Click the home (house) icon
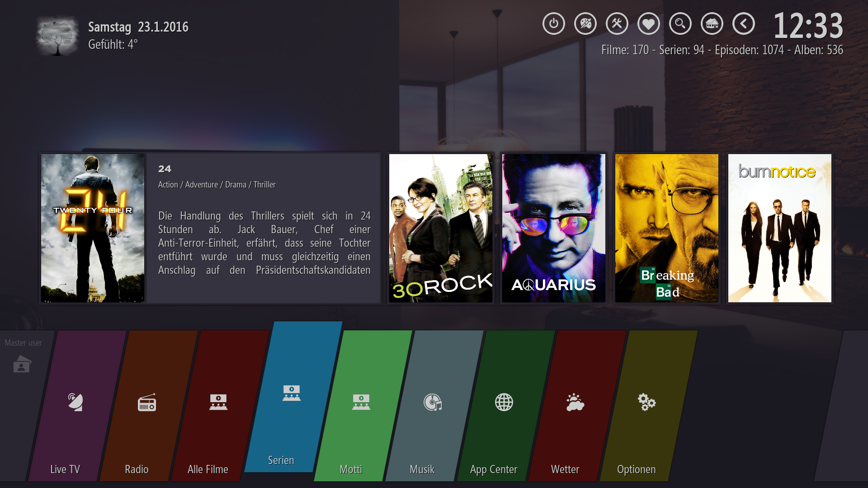 712,23
